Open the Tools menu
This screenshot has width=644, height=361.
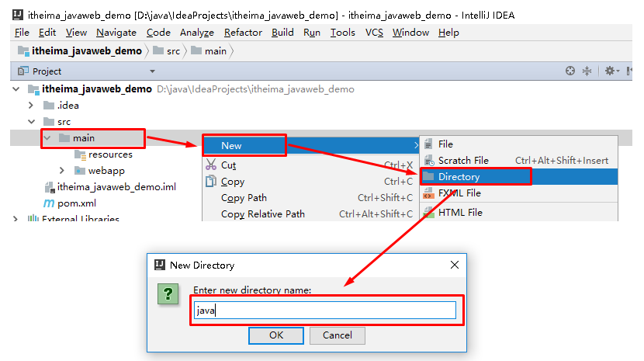point(342,33)
